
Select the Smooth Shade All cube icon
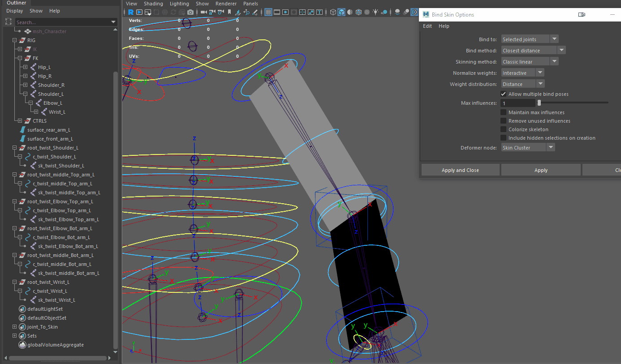coord(341,12)
